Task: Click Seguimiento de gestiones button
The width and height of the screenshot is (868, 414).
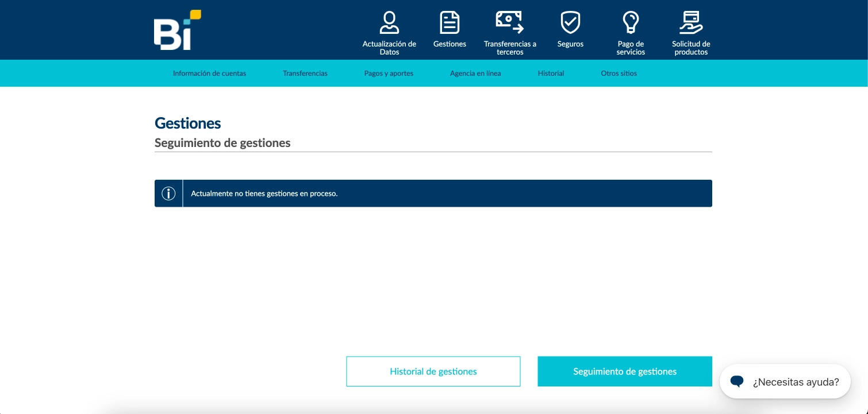Action: [x=625, y=372]
